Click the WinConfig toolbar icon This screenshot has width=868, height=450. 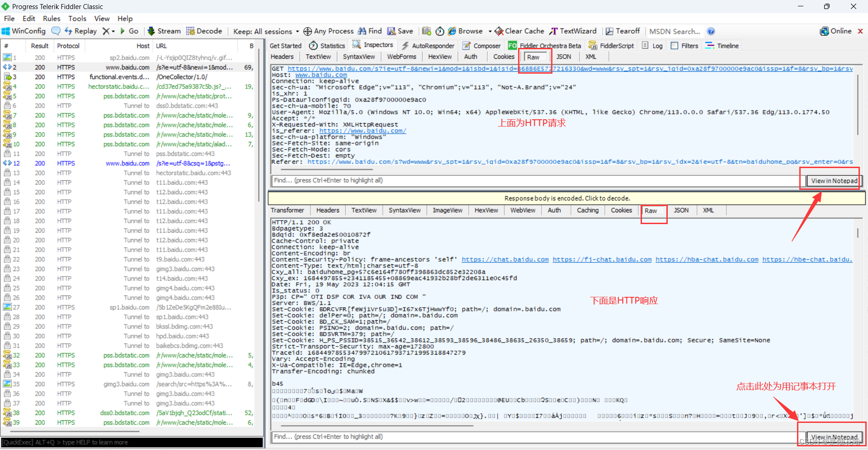[x=6, y=31]
